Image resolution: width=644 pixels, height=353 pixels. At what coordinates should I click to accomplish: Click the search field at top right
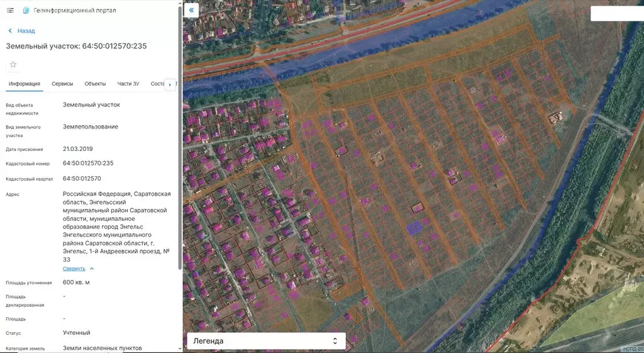[617, 14]
